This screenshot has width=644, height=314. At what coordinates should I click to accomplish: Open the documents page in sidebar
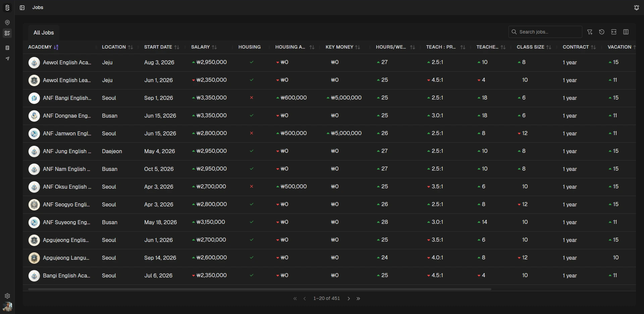tap(7, 48)
